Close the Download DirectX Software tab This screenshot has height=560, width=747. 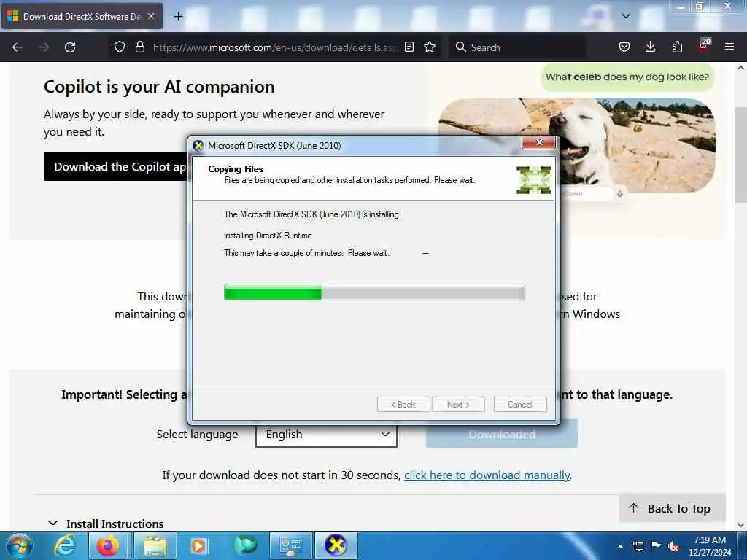point(151,16)
